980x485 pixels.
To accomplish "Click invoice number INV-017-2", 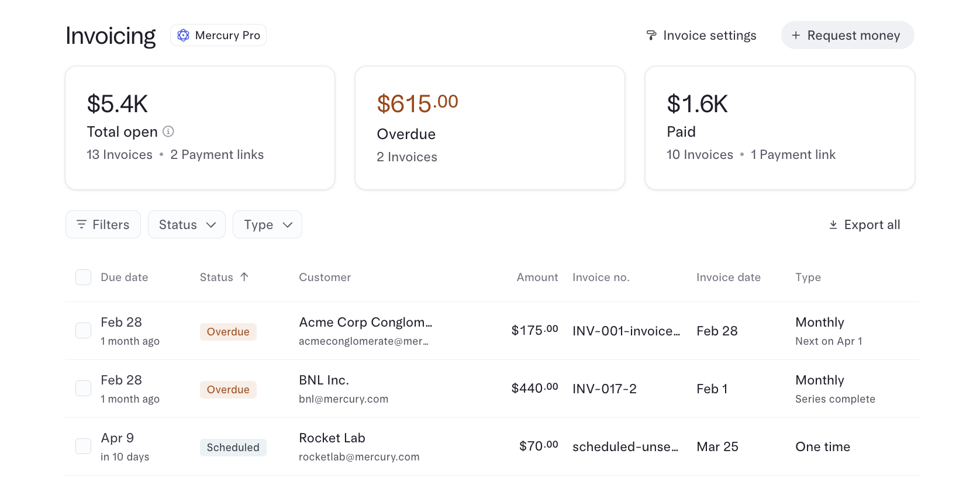I will pos(605,389).
